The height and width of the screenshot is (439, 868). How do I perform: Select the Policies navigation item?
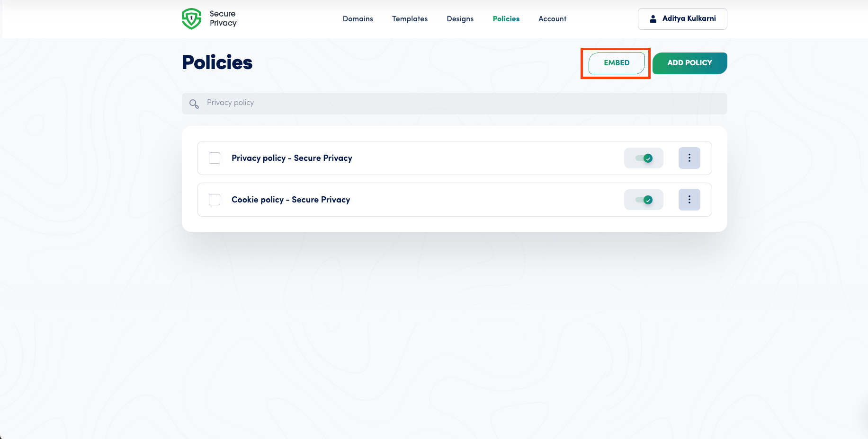point(506,19)
